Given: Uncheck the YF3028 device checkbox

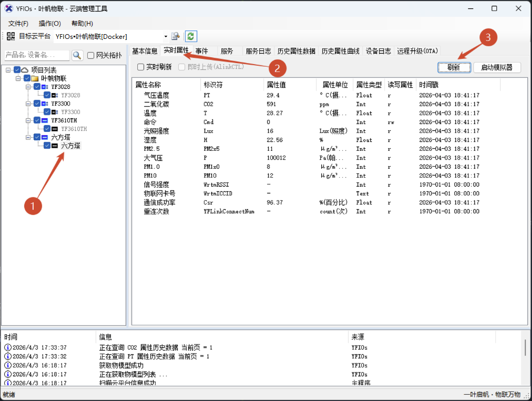Looking at the screenshot, I should 37,87.
